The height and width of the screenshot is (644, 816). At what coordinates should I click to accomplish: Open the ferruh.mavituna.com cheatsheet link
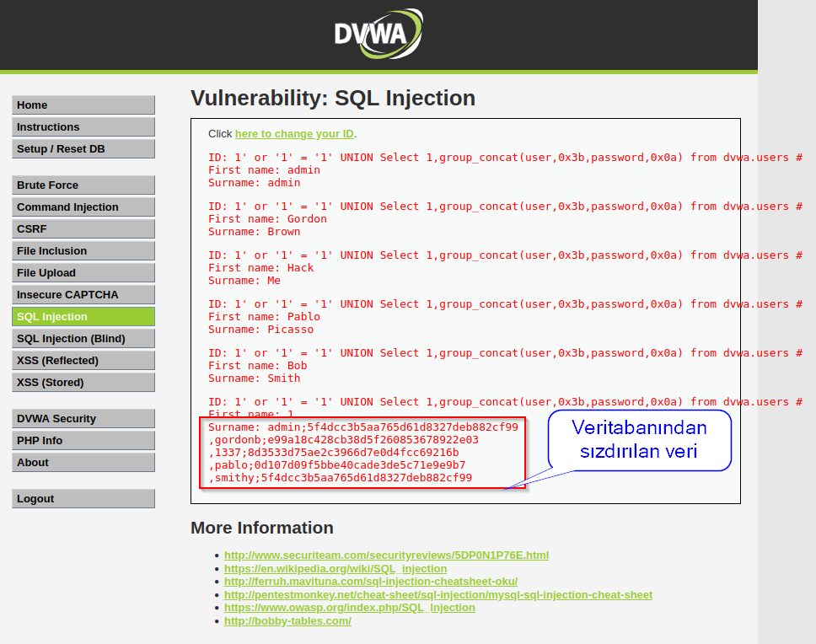pos(371,581)
